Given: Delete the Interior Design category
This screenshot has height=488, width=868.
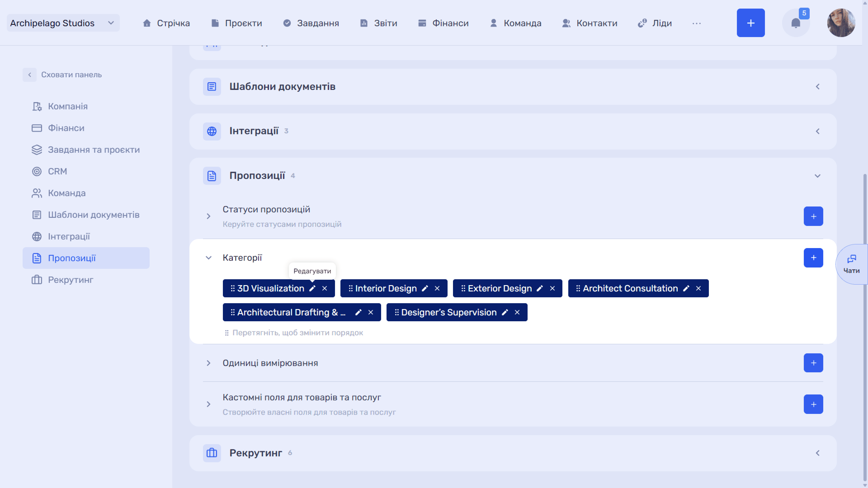Looking at the screenshot, I should coord(437,288).
